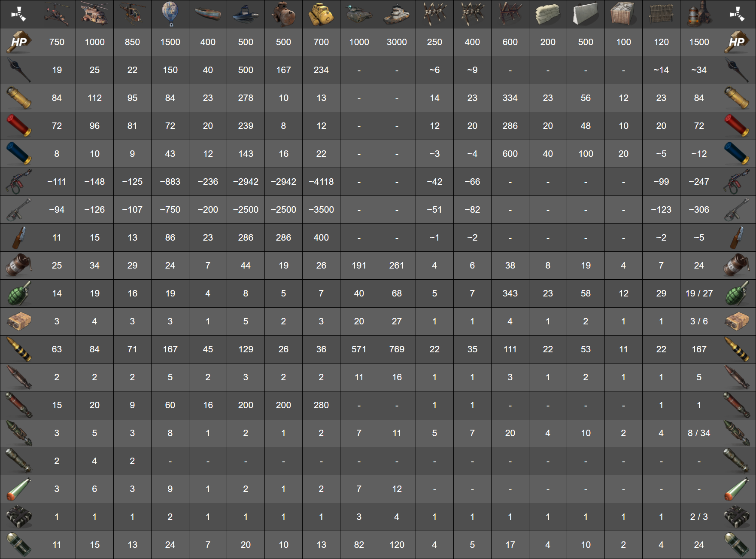Screen dimensions: 756x559
Task: Select the right-column flamethrower icon beside ~306
Action: point(737,210)
